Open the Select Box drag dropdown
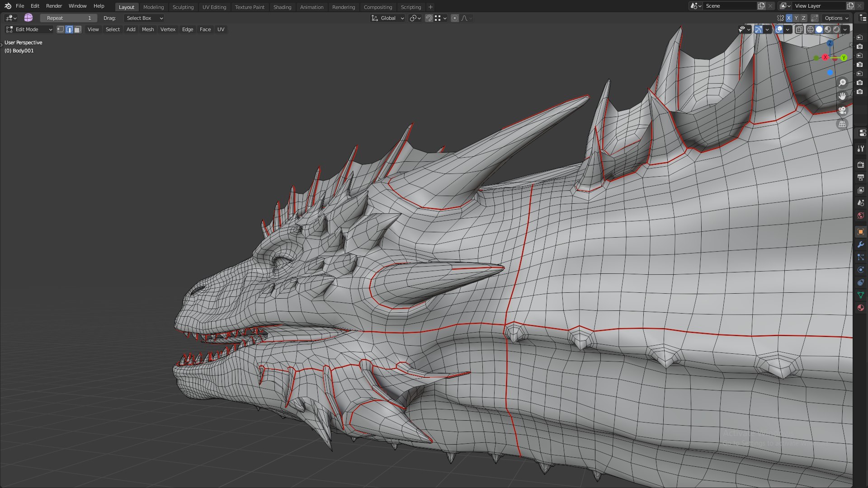868x488 pixels. [x=144, y=18]
